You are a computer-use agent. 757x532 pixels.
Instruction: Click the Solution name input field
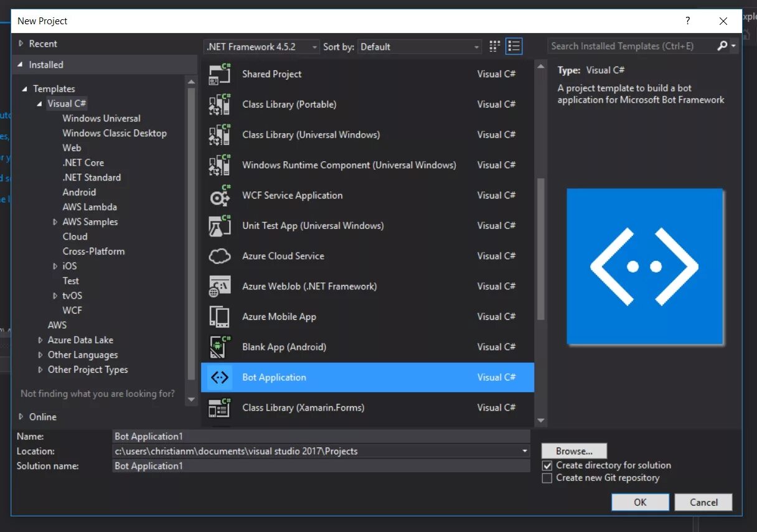(x=321, y=466)
